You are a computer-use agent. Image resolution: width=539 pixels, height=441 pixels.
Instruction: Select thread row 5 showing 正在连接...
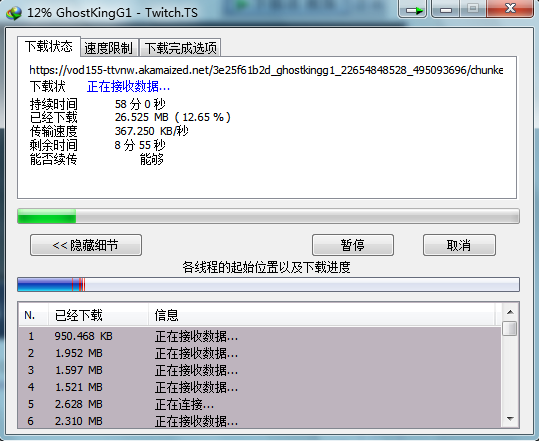pos(260,404)
